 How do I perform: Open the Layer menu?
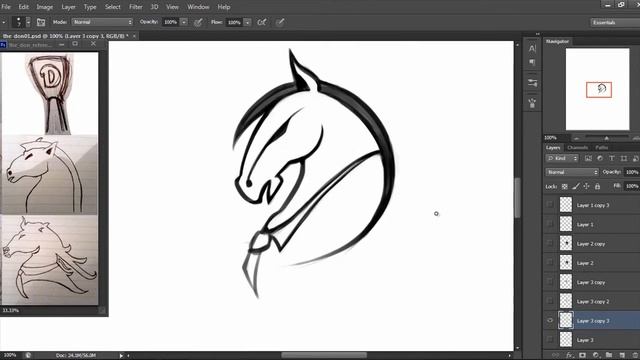pos(68,7)
